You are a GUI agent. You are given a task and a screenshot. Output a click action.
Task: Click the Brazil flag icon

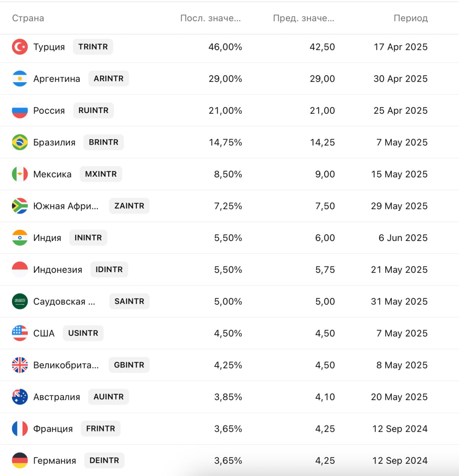pyautogui.click(x=20, y=142)
